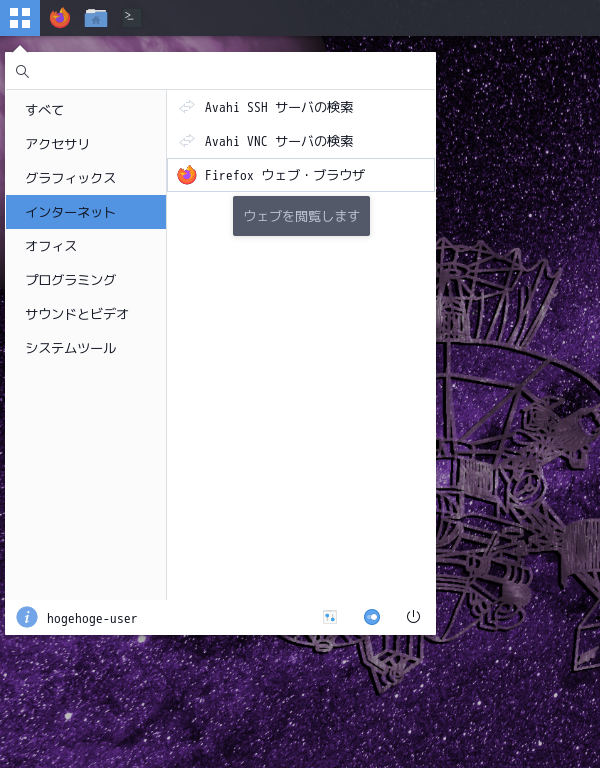Select the システムツール category
This screenshot has width=600, height=768.
86,348
